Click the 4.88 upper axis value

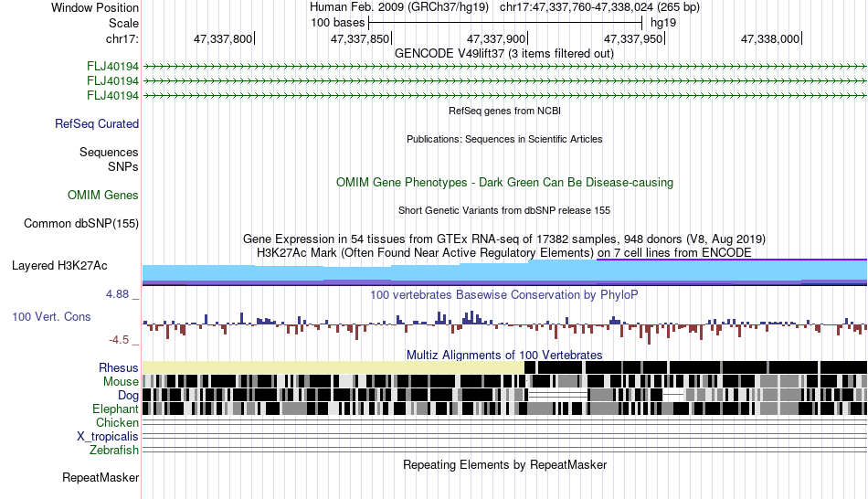point(117,294)
